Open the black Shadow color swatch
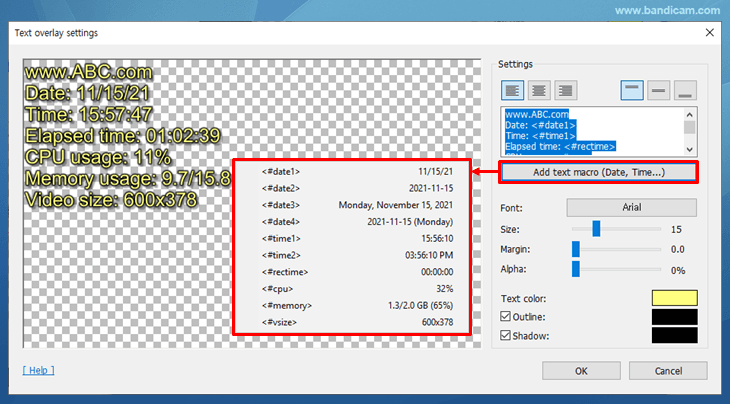 tap(675, 335)
